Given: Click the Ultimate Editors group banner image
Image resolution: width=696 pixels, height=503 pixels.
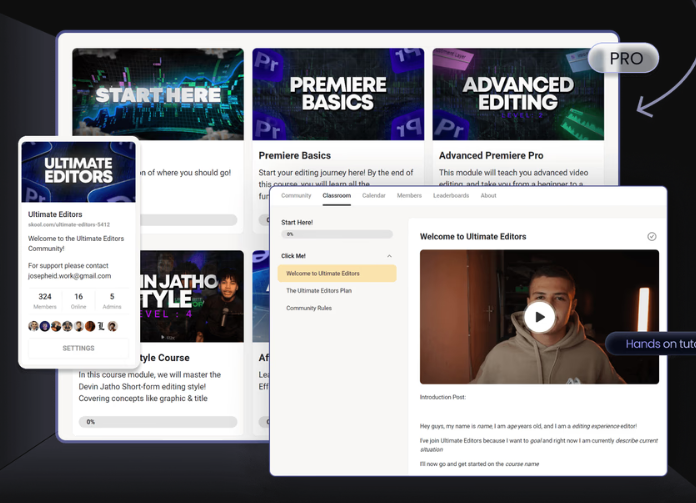Looking at the screenshot, I should pos(79,172).
